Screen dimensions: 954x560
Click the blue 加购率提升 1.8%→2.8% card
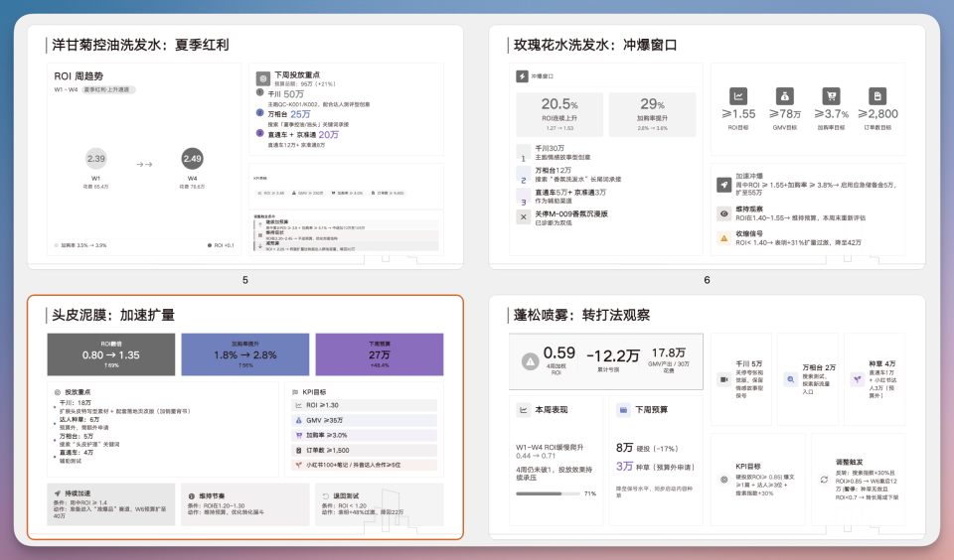tap(245, 353)
